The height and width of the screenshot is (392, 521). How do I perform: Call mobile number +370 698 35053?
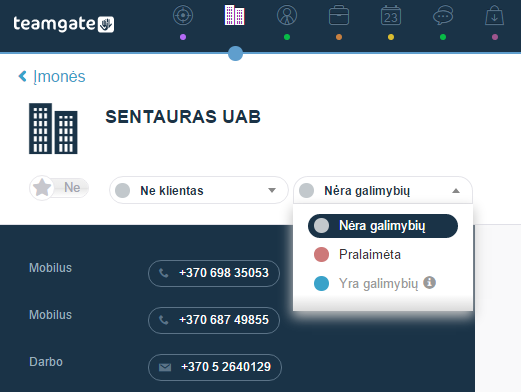click(x=214, y=273)
